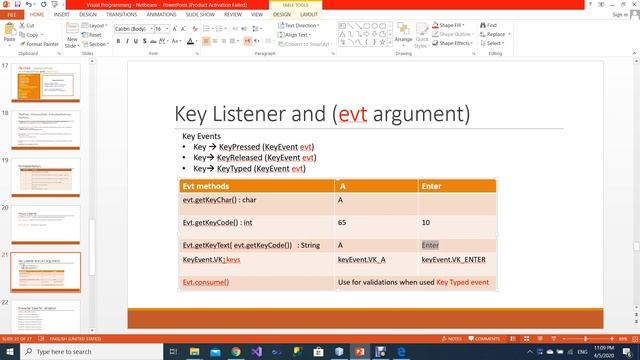The height and width of the screenshot is (360, 640).
Task: Align text right
Action: (224, 41)
